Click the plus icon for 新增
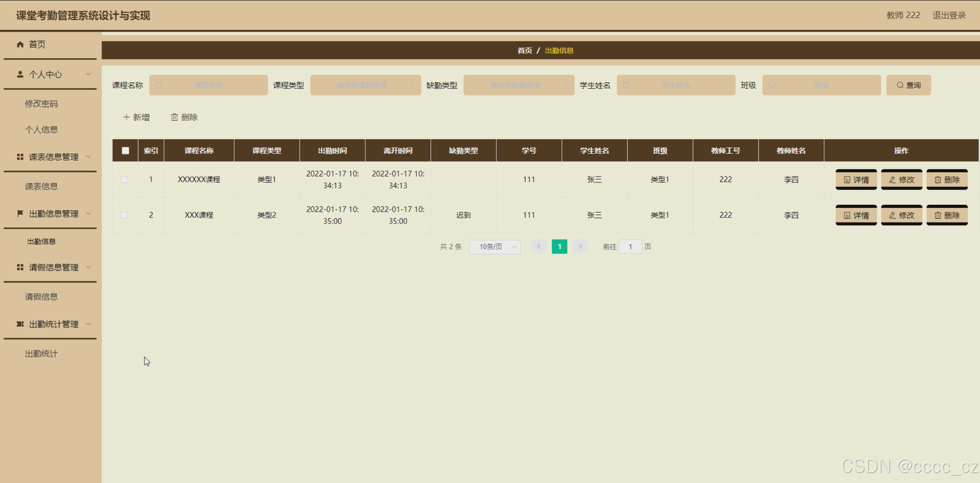Viewport: 980px width, 483px height. 126,117
